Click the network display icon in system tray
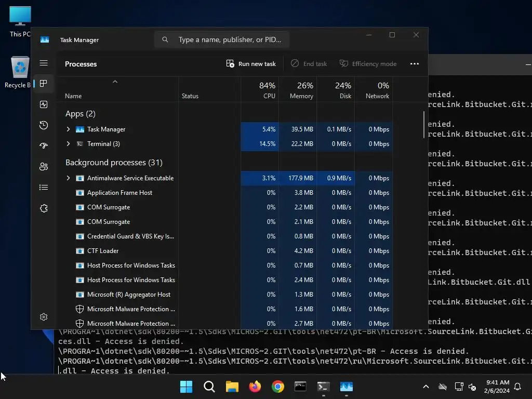532x399 pixels. pos(459,387)
